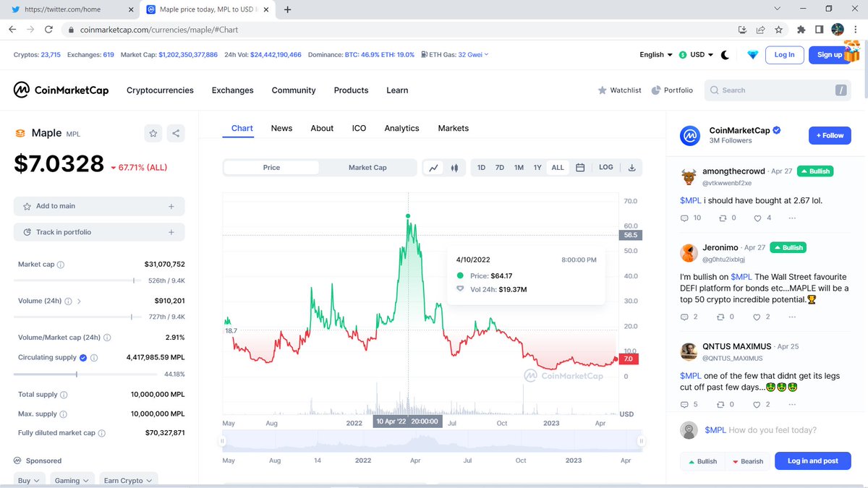Click the share icon next to Maple
The image size is (868, 488).
pos(176,133)
